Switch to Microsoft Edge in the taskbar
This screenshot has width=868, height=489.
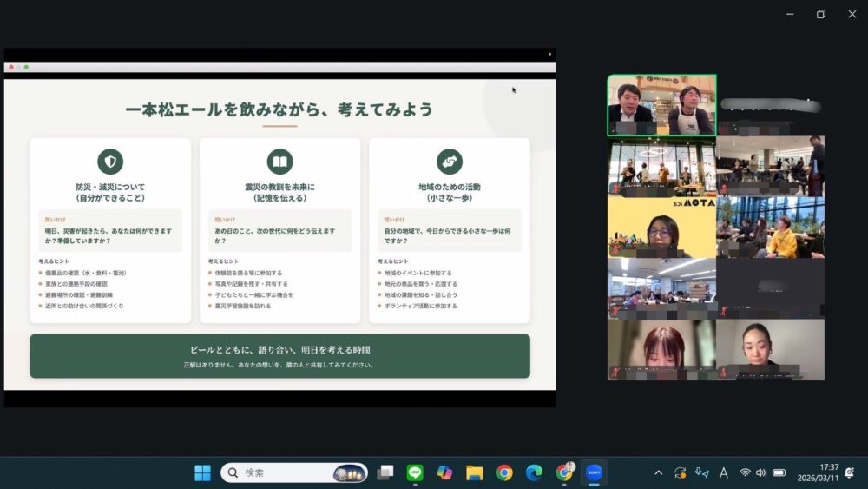(x=534, y=472)
